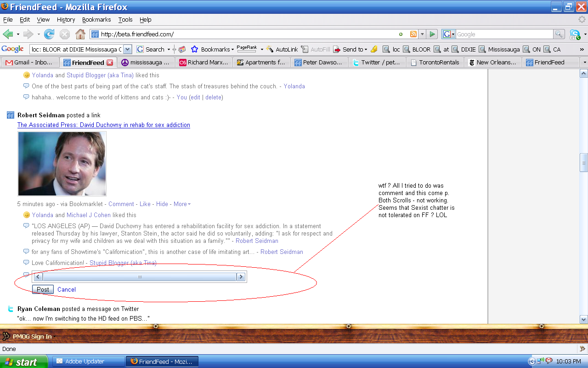Image resolution: width=588 pixels, height=368 pixels.
Task: Open the Forward history dropdown arrow
Action: coord(38,34)
